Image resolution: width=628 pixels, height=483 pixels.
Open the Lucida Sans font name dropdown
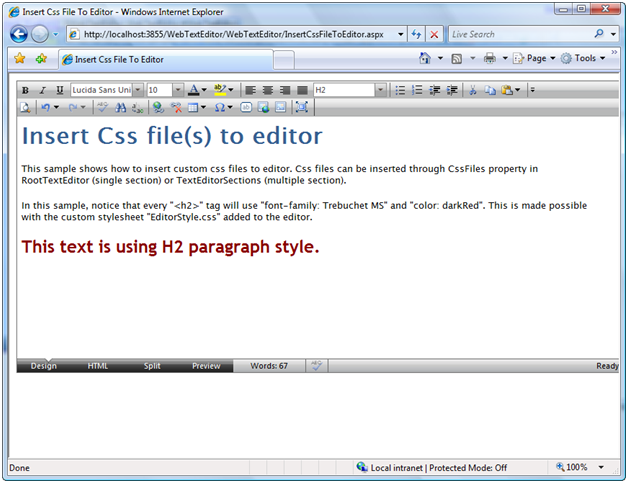pos(138,90)
